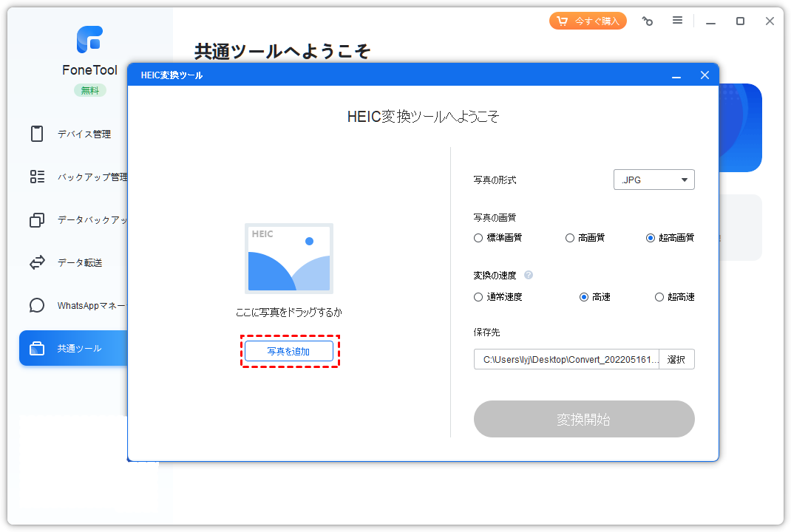Open the .JPG photo format dropdown
The image size is (791, 532).
point(653,180)
